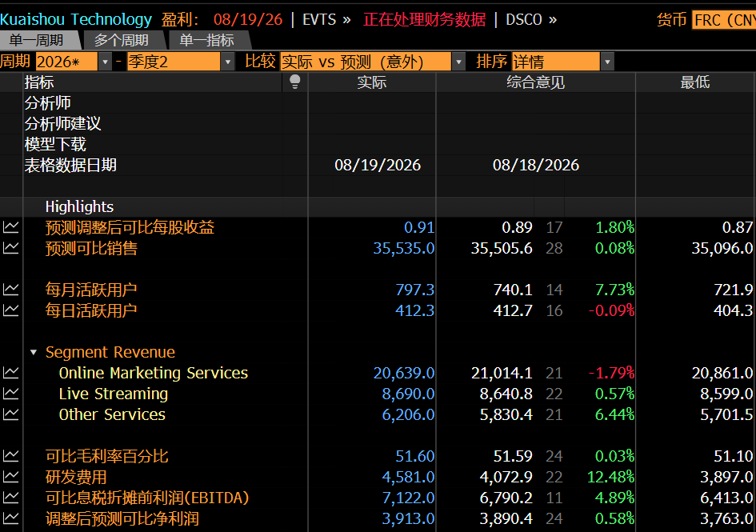Open the EVTS » link

point(326,20)
